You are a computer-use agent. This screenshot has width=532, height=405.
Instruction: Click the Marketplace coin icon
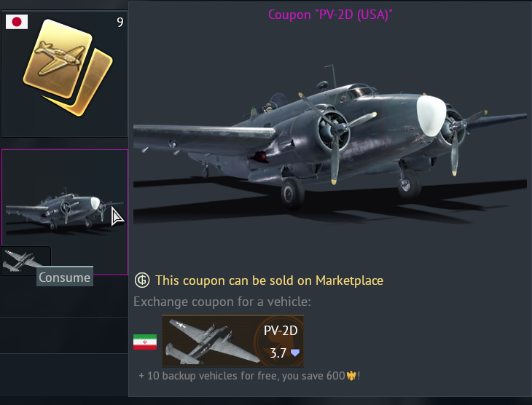(x=142, y=280)
